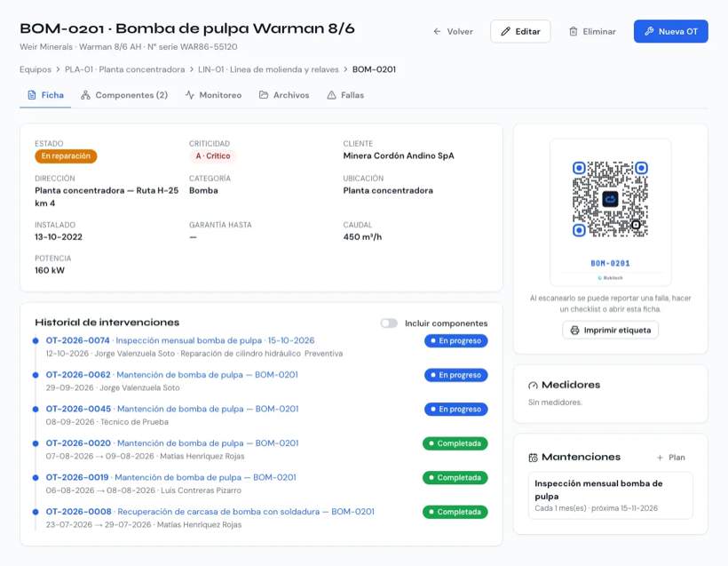The height and width of the screenshot is (566, 728).
Task: Click the Monitoreo pulse icon
Action: click(x=190, y=95)
